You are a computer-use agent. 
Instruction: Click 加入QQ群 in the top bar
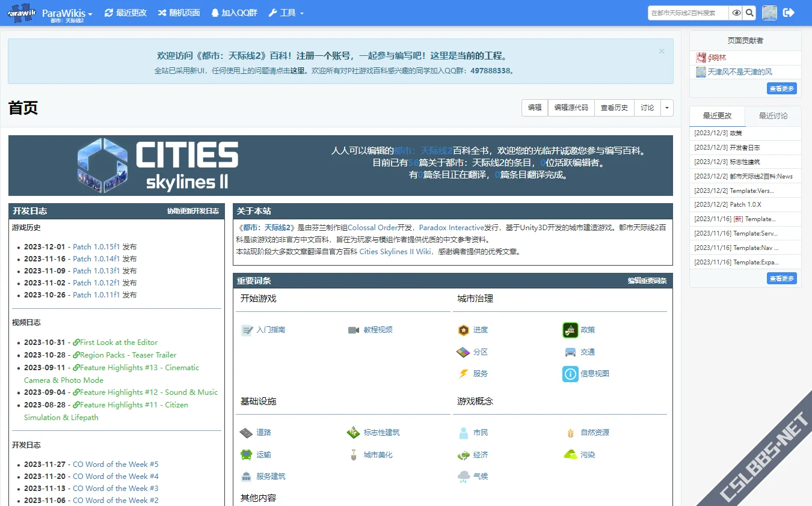(x=235, y=13)
